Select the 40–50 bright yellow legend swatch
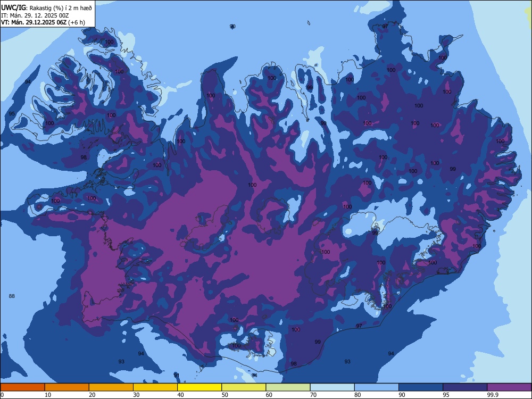Image resolution: width=532 pixels, height=399 pixels. (x=199, y=387)
